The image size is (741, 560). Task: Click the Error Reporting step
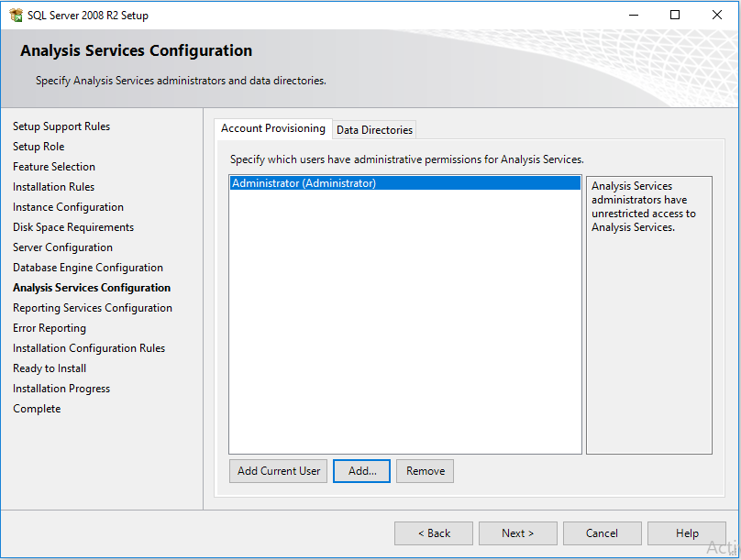coord(50,328)
